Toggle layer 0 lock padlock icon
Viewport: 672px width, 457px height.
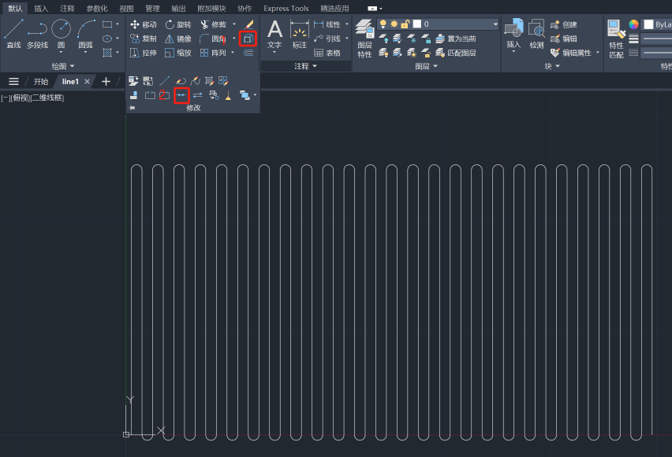tap(405, 24)
